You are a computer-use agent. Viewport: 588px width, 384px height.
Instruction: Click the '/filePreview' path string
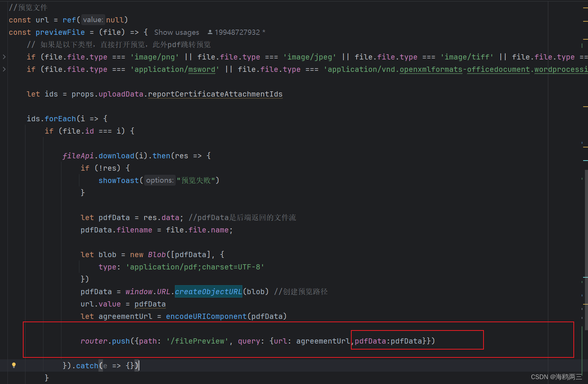click(x=197, y=341)
